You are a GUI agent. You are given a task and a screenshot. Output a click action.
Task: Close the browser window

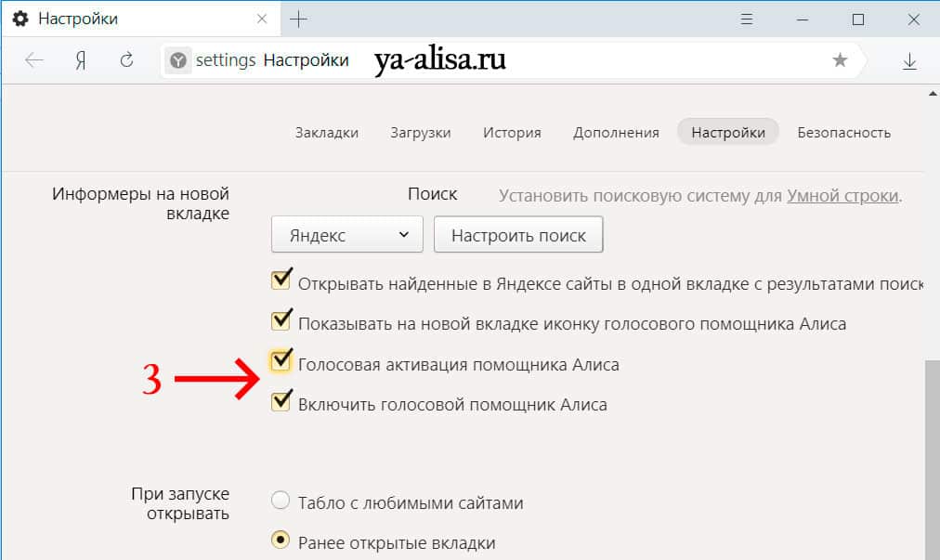914,20
